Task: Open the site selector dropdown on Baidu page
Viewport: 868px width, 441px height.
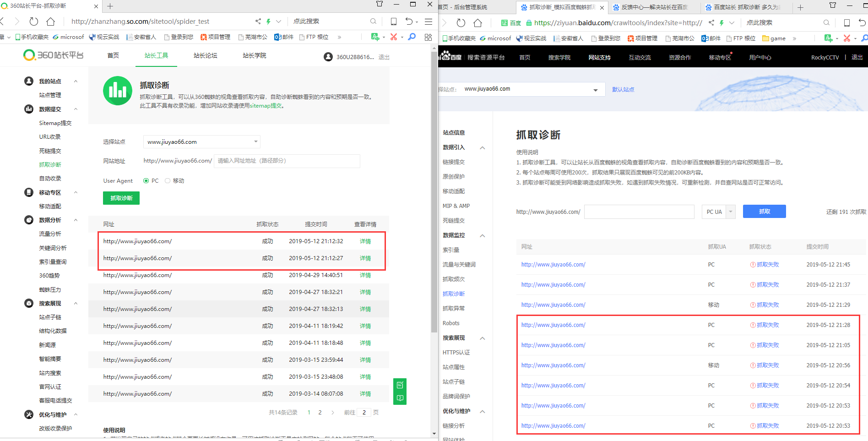Action: pos(532,89)
